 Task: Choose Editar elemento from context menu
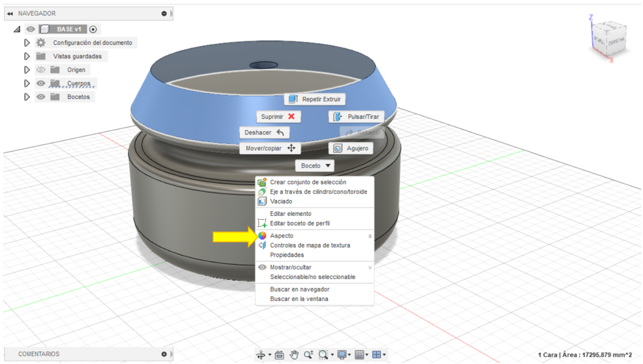[314, 214]
